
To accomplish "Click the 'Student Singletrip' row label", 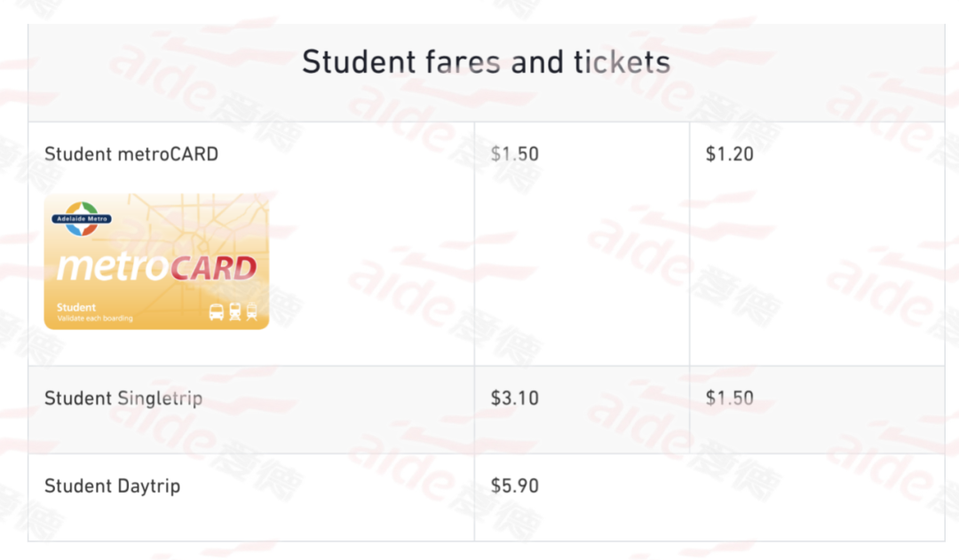I will (x=123, y=398).
